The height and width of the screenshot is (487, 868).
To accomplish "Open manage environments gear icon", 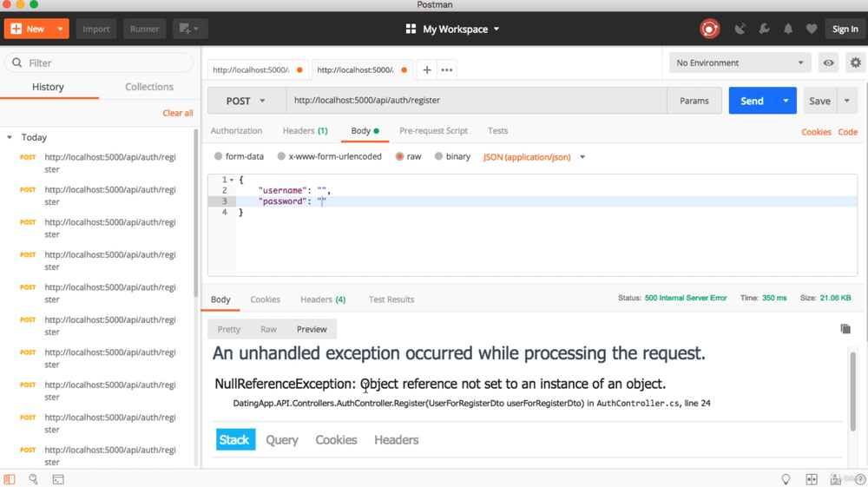I will pos(856,63).
